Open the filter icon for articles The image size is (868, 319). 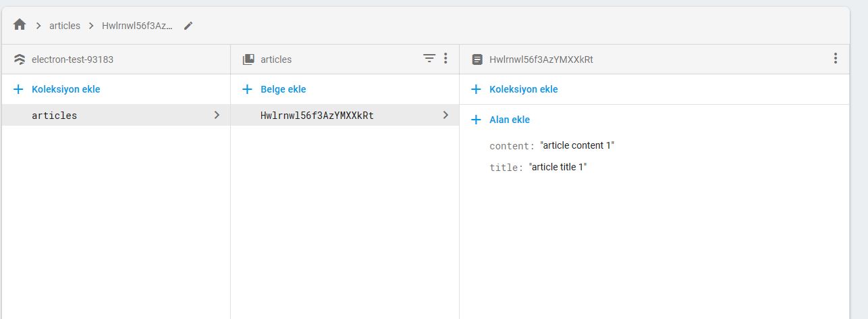pyautogui.click(x=429, y=59)
